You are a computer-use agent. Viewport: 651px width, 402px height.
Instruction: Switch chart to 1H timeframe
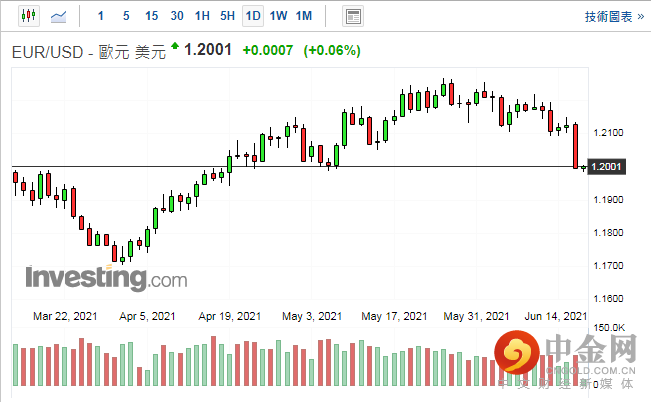202,16
